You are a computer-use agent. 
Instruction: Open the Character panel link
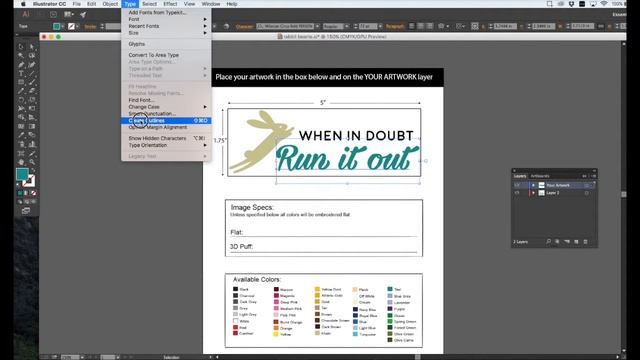coord(244,26)
